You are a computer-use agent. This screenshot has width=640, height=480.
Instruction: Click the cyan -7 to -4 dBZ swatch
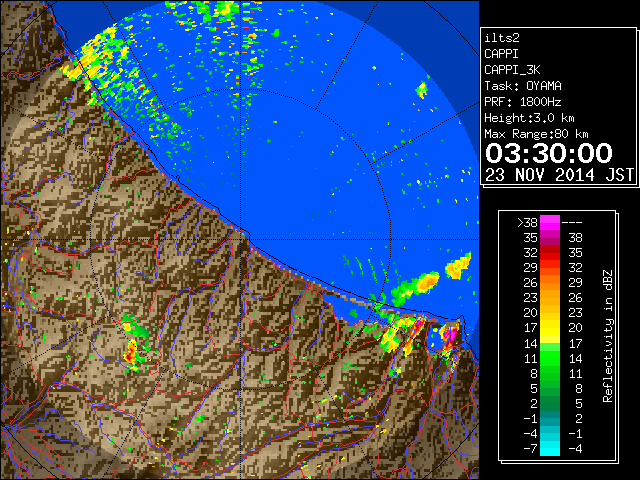(550, 448)
